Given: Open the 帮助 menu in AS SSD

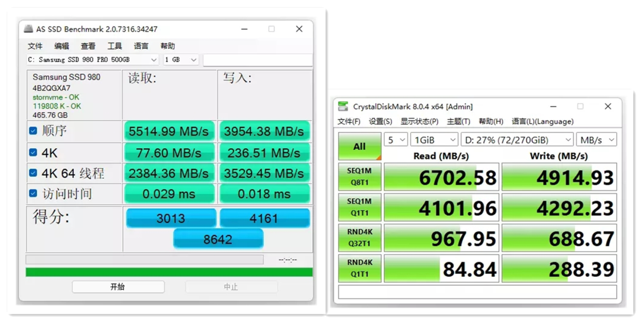Looking at the screenshot, I should coord(168,45).
